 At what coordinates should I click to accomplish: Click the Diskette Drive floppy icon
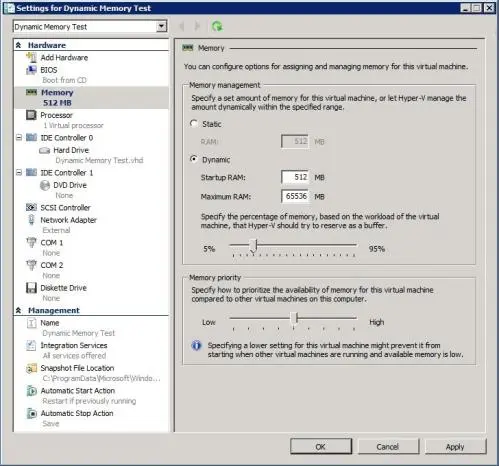click(x=31, y=288)
